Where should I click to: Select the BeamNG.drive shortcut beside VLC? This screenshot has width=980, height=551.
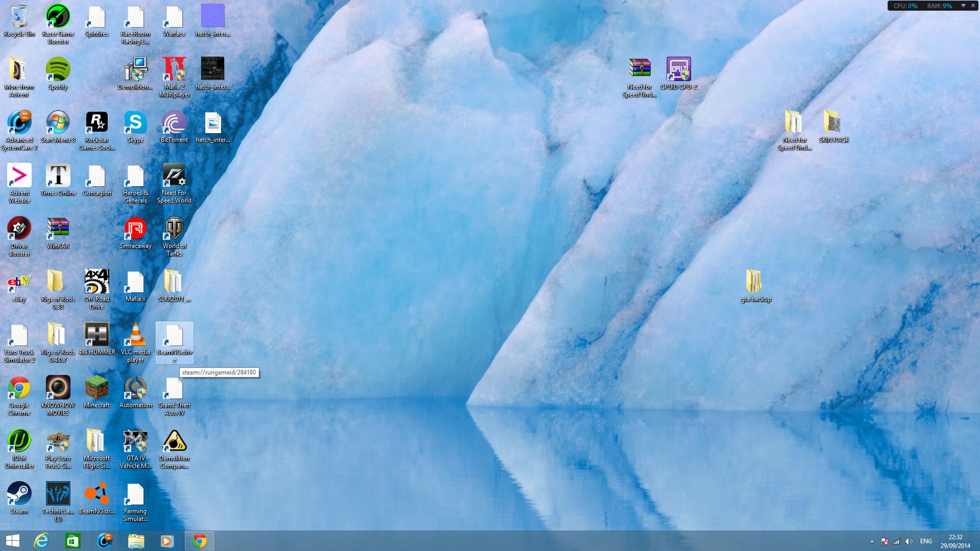(x=174, y=343)
